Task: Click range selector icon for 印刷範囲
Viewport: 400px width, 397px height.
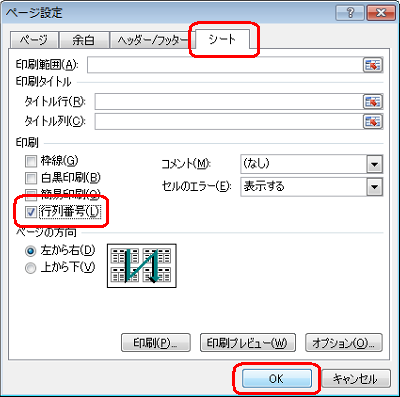Action: click(x=372, y=65)
